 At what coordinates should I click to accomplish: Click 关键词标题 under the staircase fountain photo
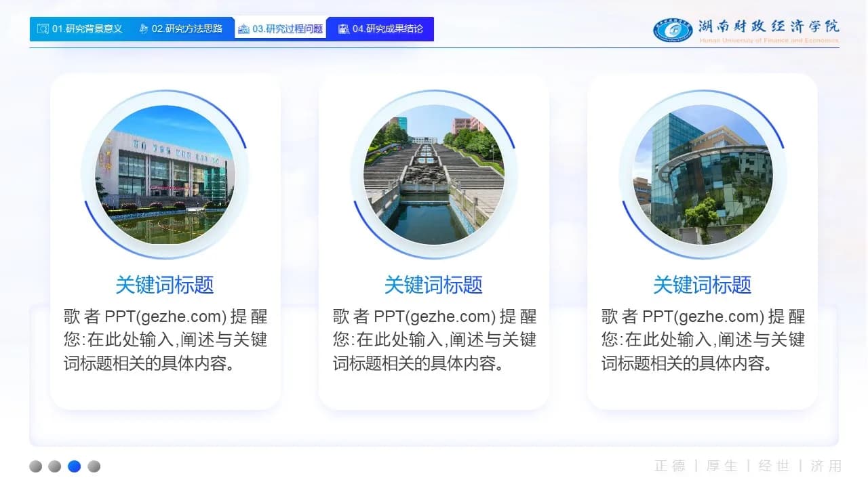pos(434,285)
